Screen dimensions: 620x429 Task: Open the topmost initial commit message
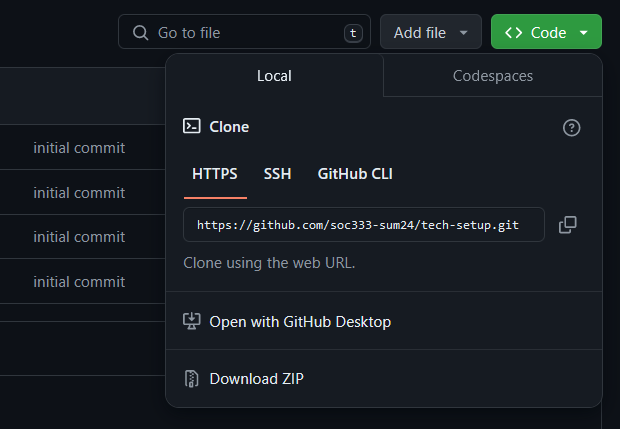pyautogui.click(x=79, y=148)
